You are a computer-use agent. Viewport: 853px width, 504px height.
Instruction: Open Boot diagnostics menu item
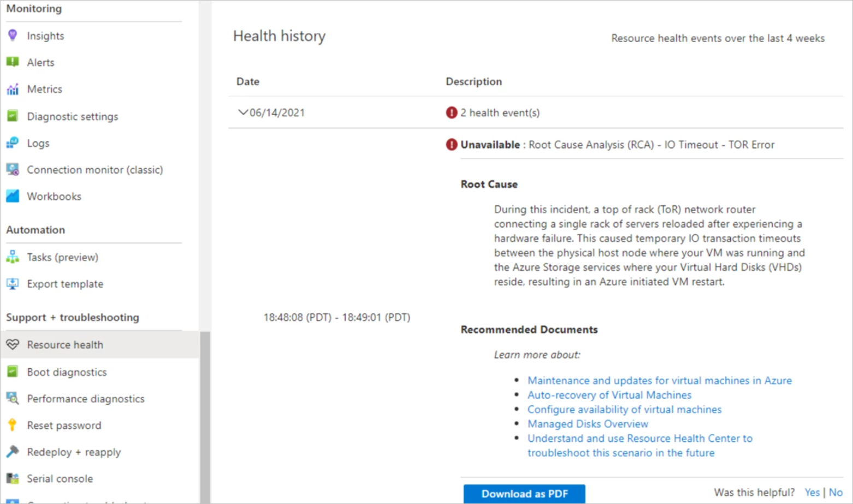pyautogui.click(x=67, y=372)
